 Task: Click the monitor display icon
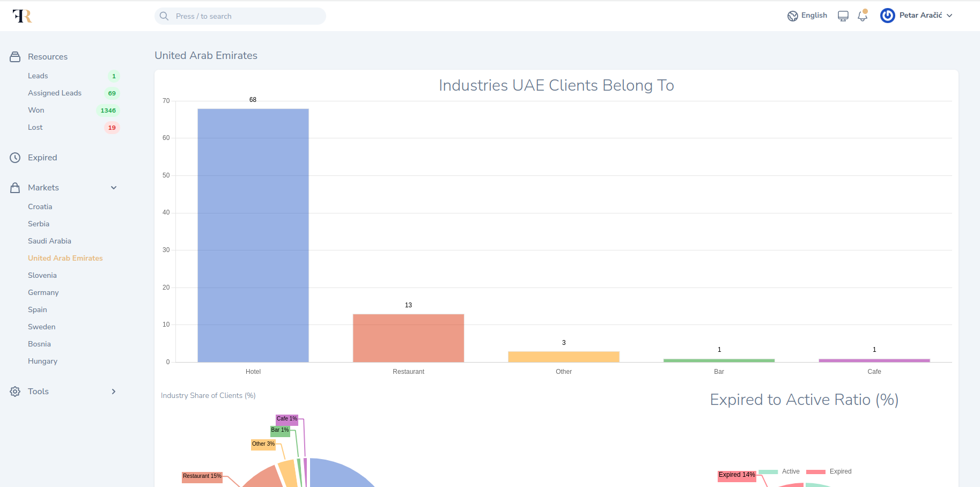click(x=843, y=16)
